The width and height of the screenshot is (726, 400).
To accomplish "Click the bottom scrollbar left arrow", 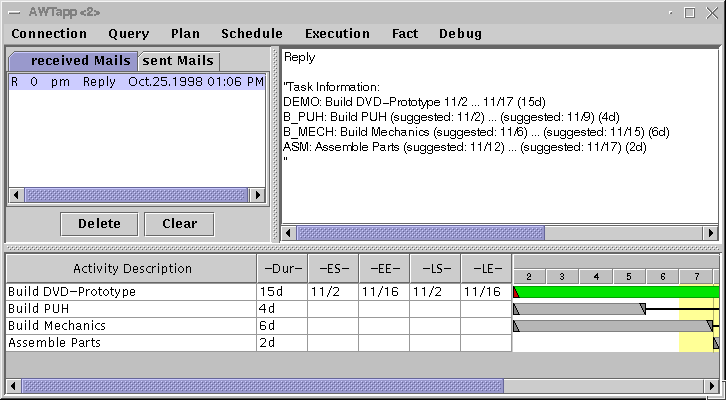I will pyautogui.click(x=14, y=385).
